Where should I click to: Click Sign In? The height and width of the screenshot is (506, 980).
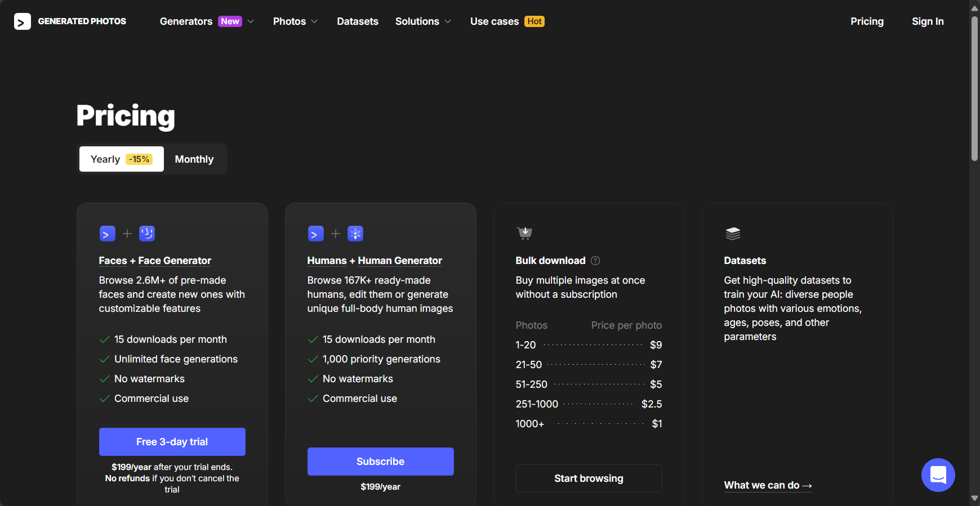point(928,21)
